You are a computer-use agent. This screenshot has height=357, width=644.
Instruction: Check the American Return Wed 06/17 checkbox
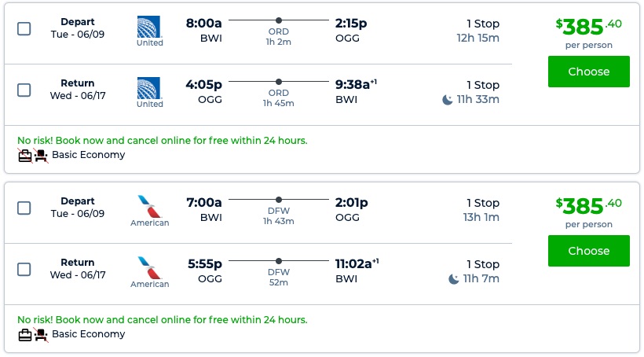tap(24, 270)
